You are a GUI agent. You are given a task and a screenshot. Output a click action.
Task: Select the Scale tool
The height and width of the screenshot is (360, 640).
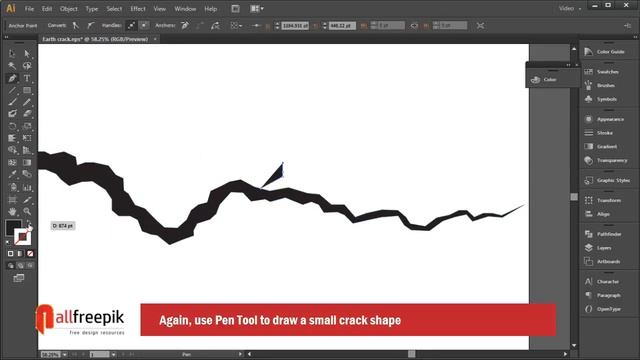(x=27, y=126)
